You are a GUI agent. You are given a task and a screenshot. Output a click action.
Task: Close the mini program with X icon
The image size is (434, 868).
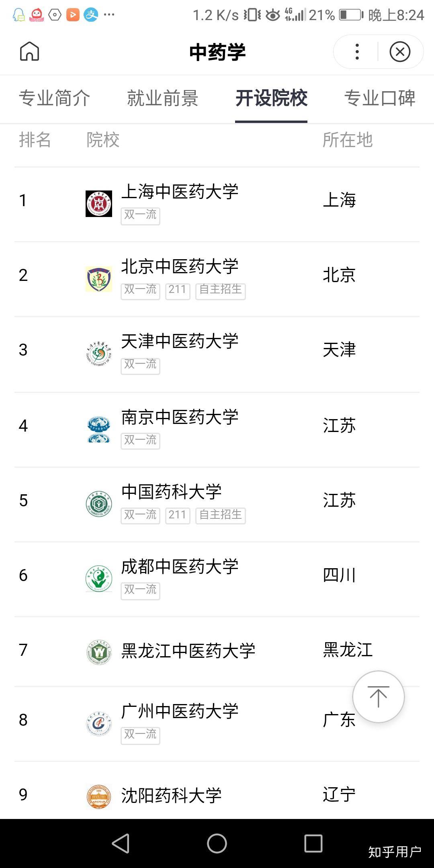point(400,51)
